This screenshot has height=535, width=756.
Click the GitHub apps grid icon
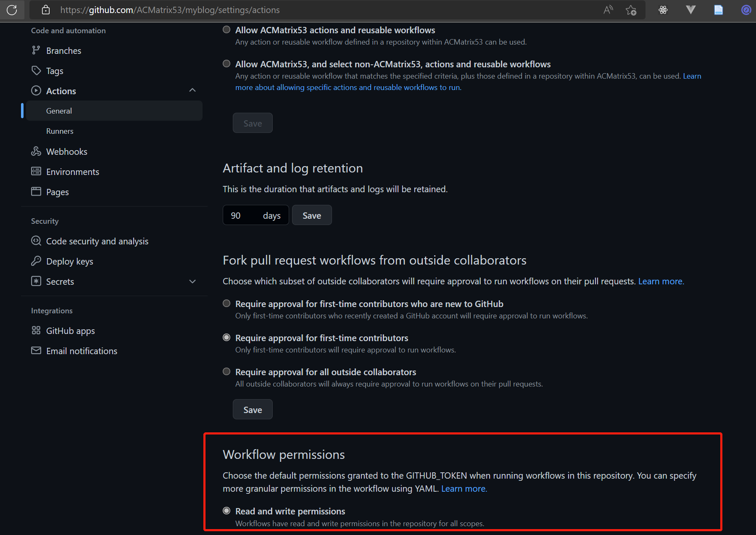36,330
